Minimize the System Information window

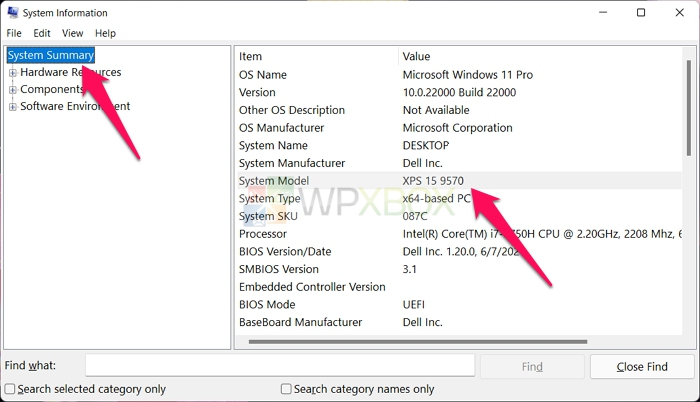pos(603,13)
